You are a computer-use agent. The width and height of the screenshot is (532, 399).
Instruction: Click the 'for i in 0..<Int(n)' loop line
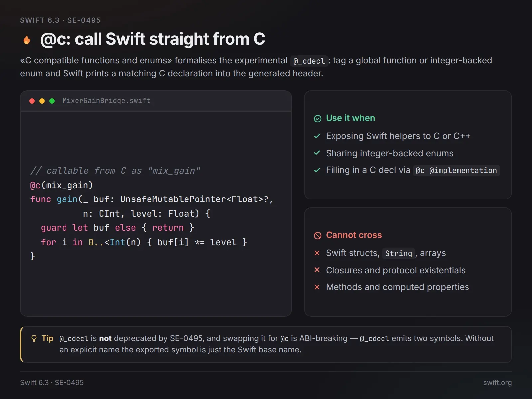144,242
